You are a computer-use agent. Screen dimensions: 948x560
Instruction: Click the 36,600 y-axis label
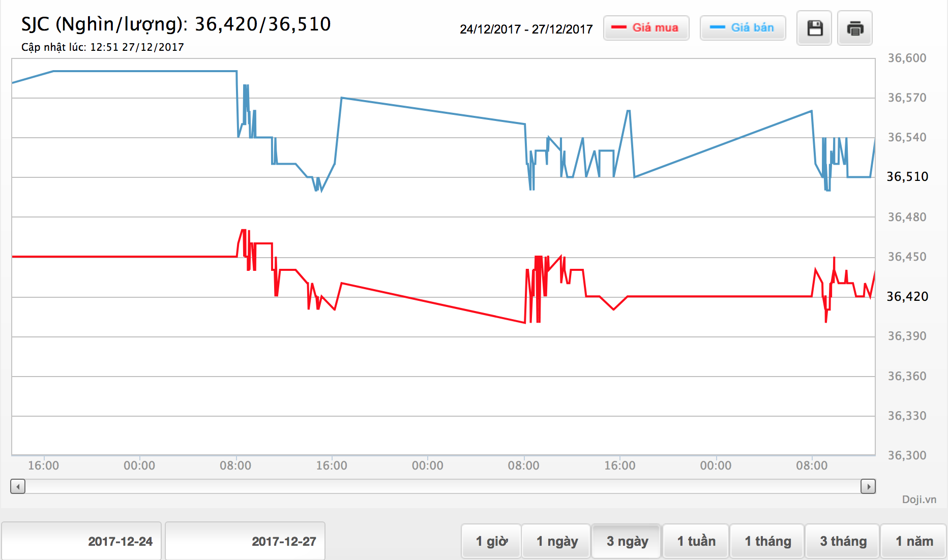(907, 58)
